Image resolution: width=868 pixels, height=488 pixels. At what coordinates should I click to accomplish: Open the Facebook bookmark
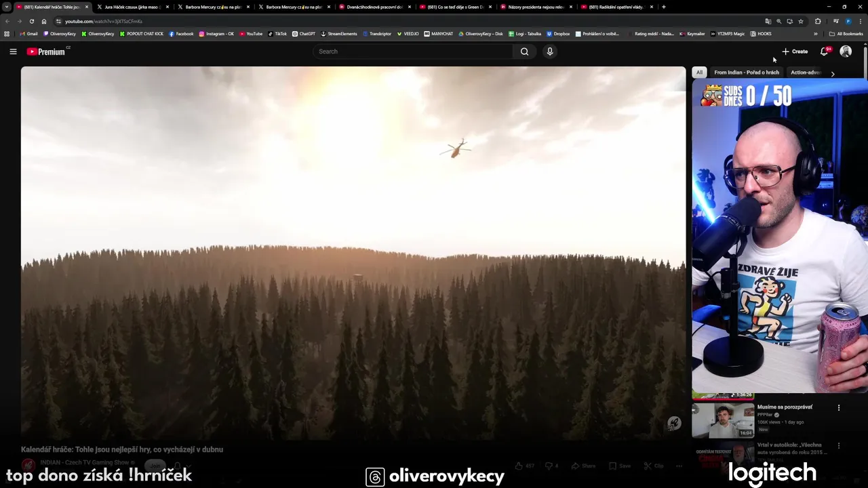[x=181, y=34]
